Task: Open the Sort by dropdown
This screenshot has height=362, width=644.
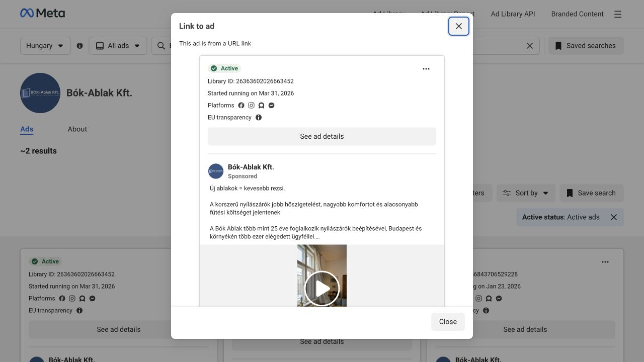Action: click(x=526, y=193)
